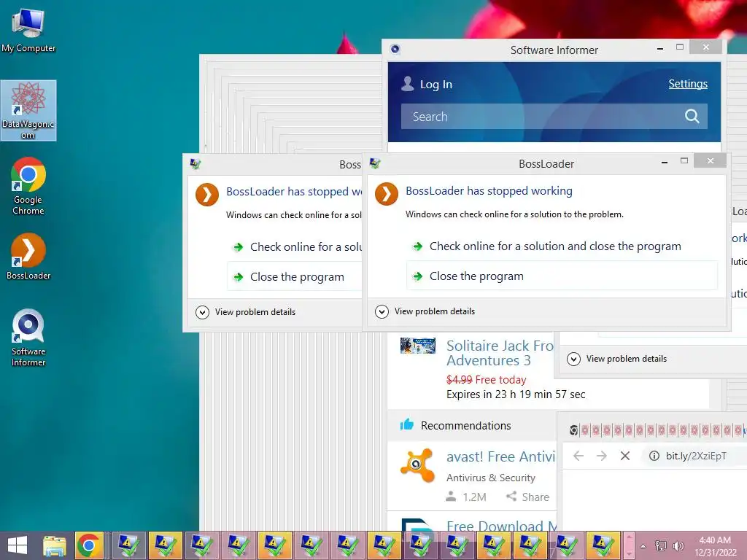Screen dimensions: 747x560
Task: Minimize the front BossLoader dialog
Action: coord(664,163)
